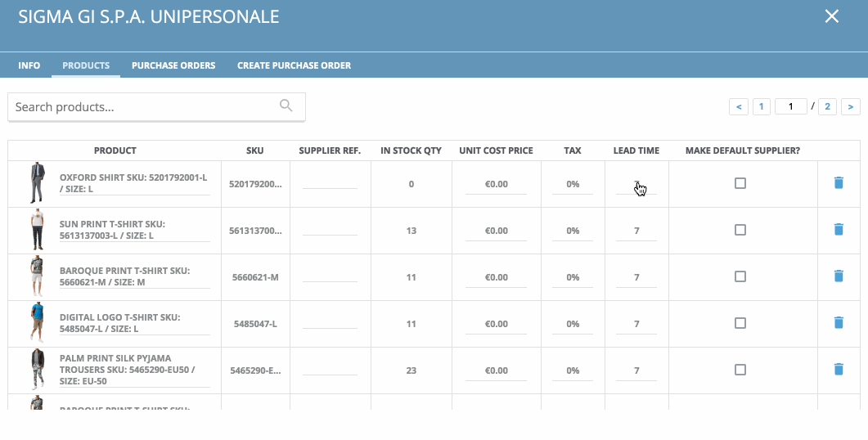
Task: Edit tax percentage for Sun Print T-Shirt
Action: [573, 231]
